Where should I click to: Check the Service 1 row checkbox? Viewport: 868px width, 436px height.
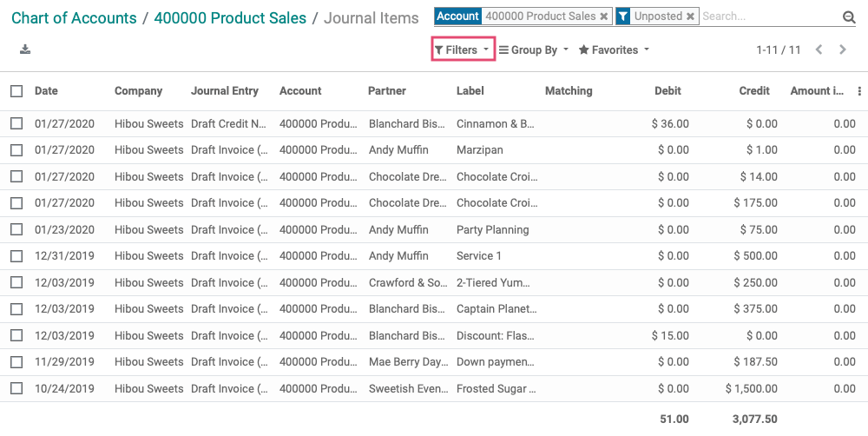(16, 256)
